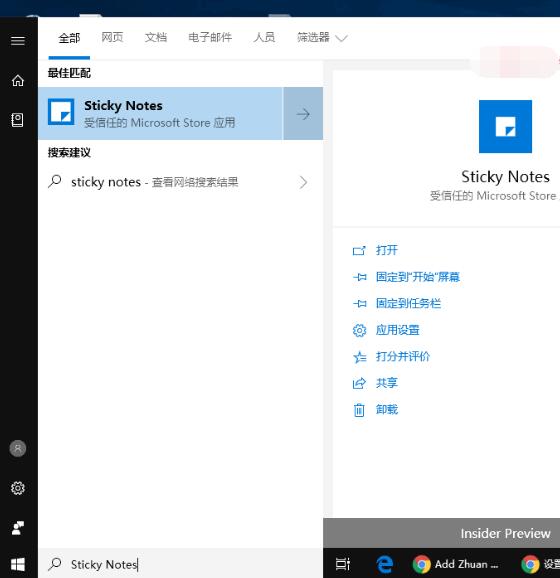The image size is (560, 578).
Task: Click the gear icon beside 应用设置
Action: (359, 330)
